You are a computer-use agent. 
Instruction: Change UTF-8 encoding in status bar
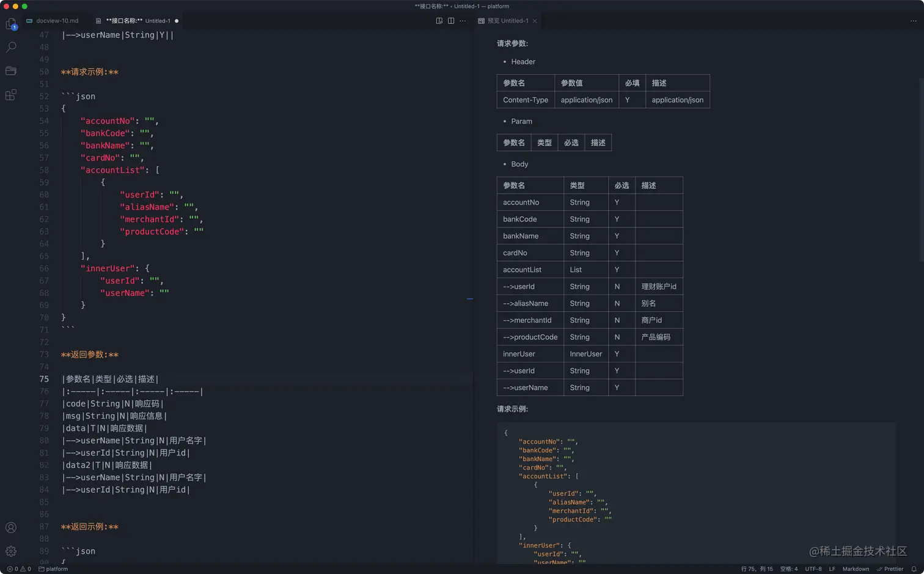813,569
